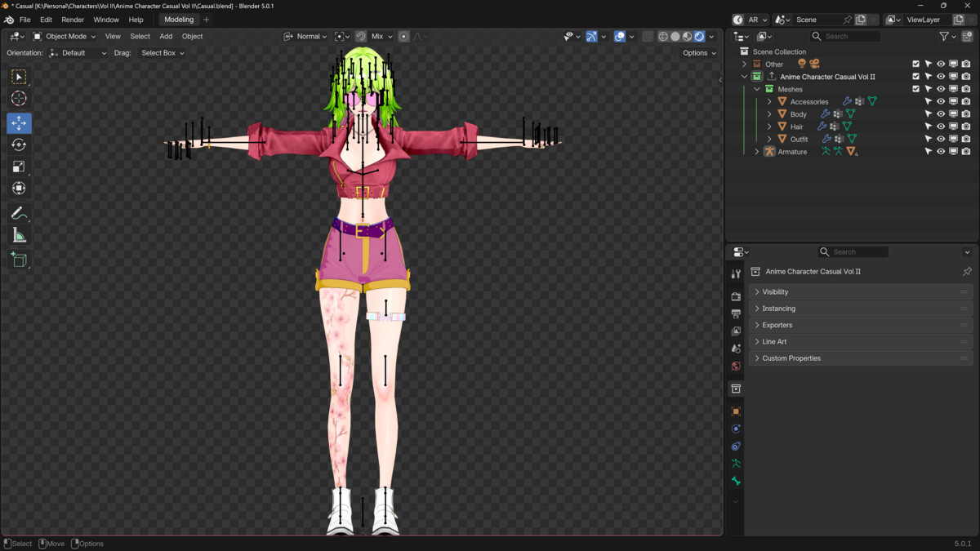This screenshot has width=980, height=551.
Task: Switch to the Modeling workspace tab
Action: click(178, 19)
